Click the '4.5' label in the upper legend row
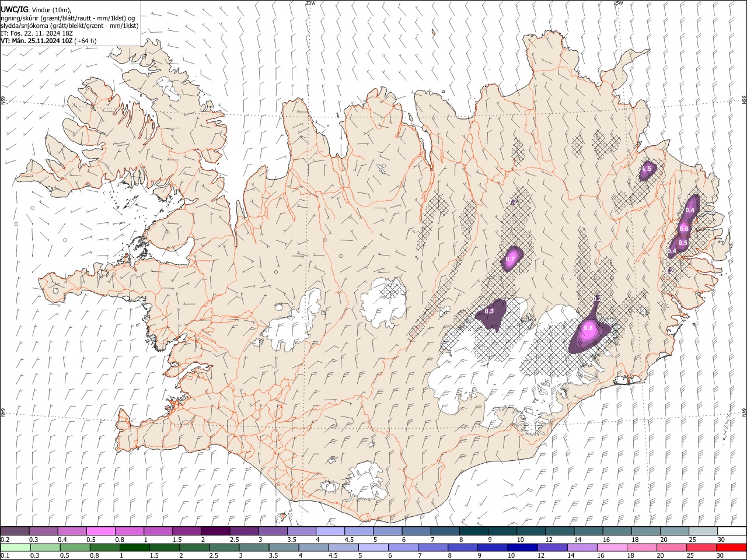The image size is (747, 560). 349,540
